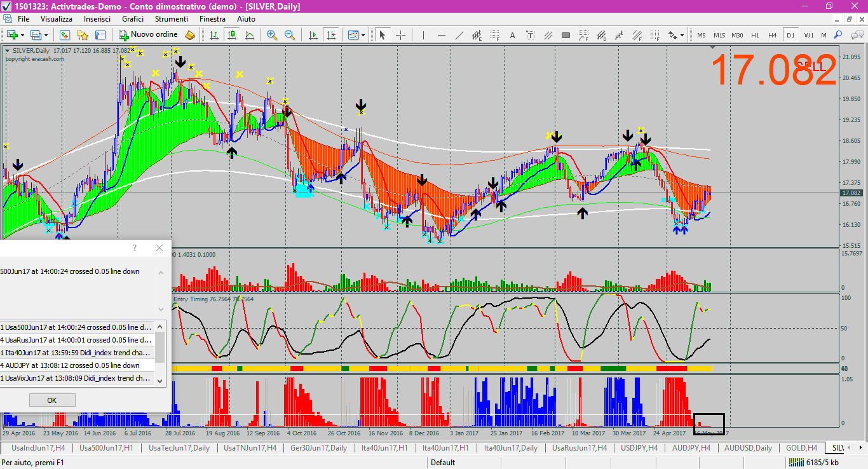Screen dimensions: 868x469
Task: Click the alert dialog help question mark
Action: pos(134,248)
